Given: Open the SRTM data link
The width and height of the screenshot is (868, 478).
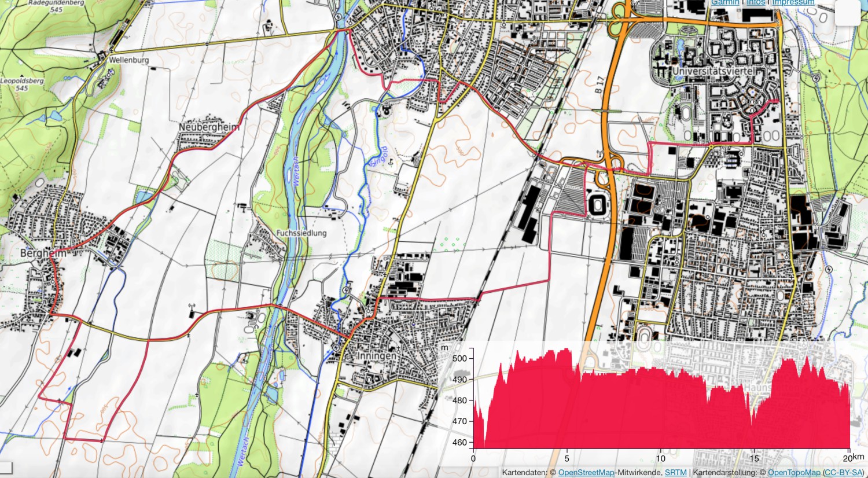Looking at the screenshot, I should [678, 473].
